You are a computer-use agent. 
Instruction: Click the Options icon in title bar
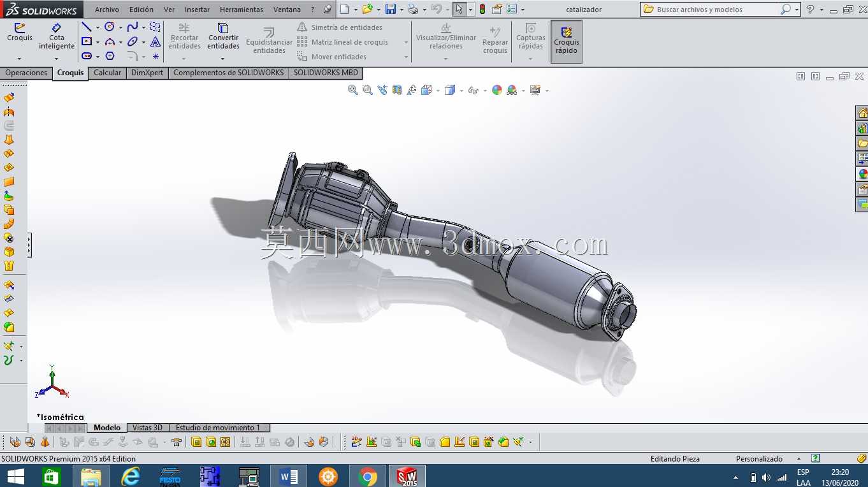510,9
